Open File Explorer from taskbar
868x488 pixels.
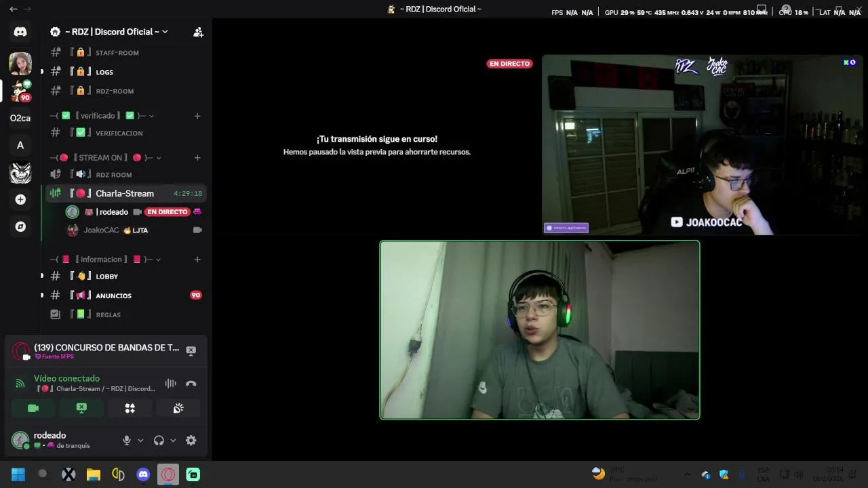[94, 474]
